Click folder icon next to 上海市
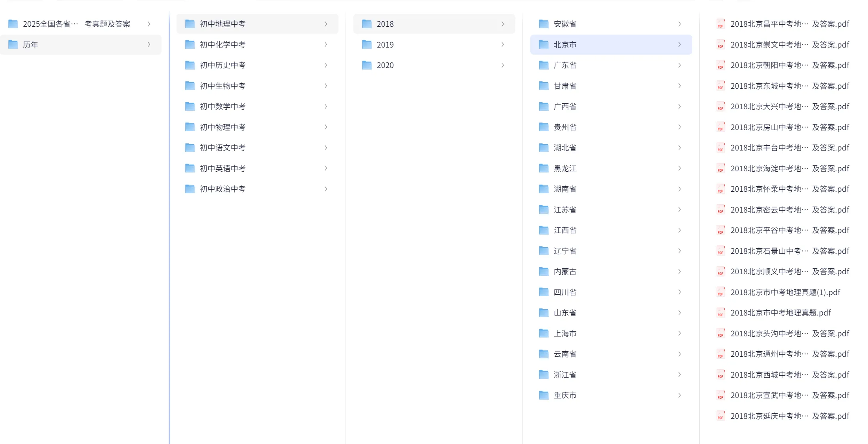 coord(544,334)
